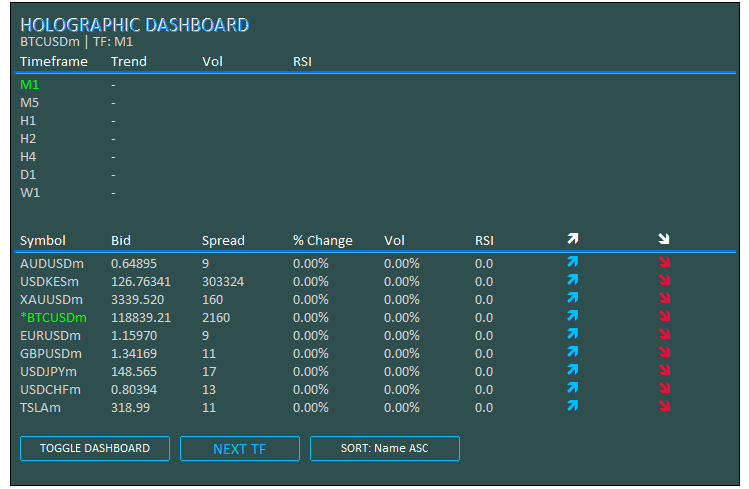Click the red down arrow for EURUSDm
Screen dimensions: 749x489
(664, 334)
